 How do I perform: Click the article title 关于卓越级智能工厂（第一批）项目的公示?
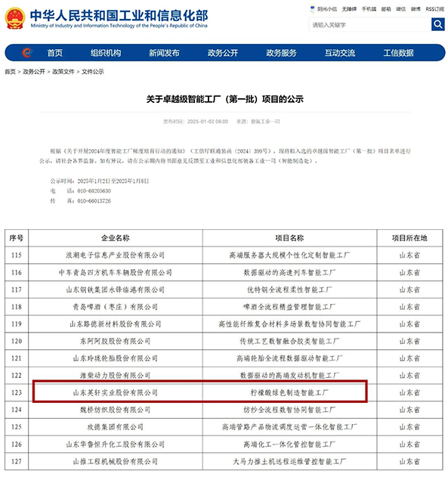(x=225, y=99)
